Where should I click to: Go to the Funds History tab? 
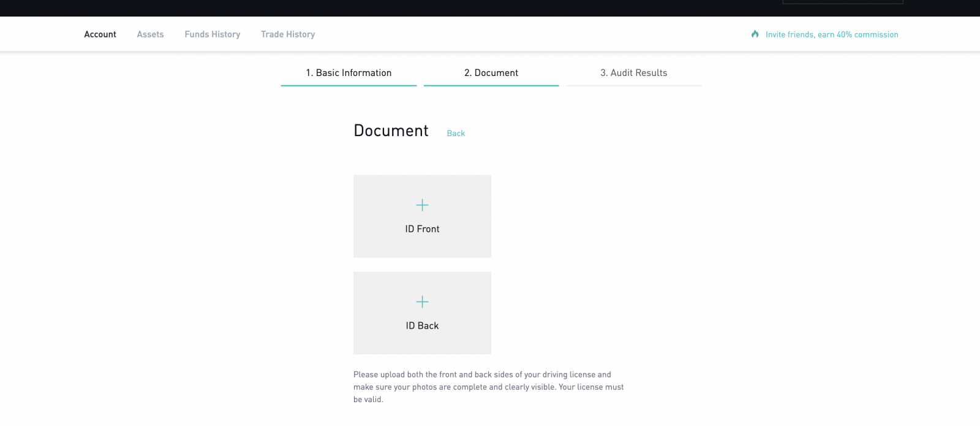tap(212, 34)
